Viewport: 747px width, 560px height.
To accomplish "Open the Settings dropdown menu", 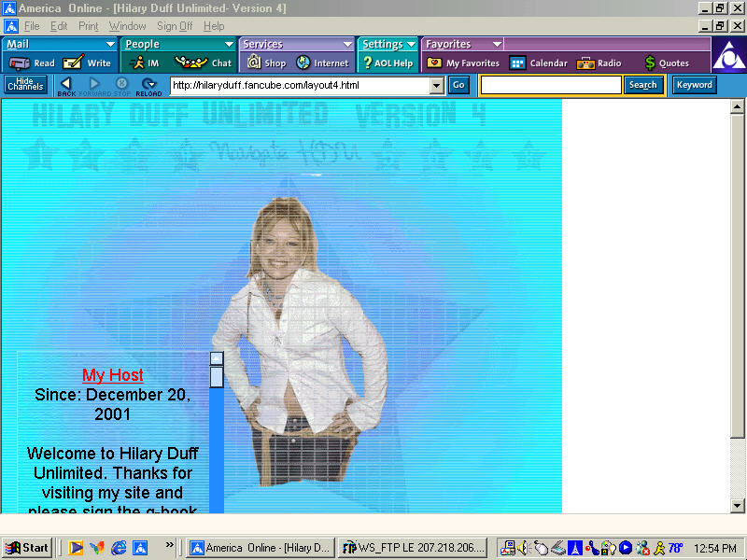I will 411,44.
